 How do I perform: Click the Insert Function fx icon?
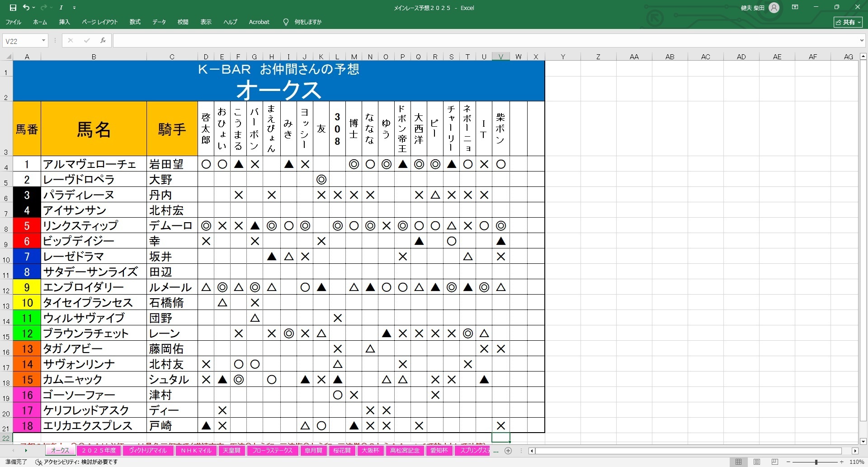[x=103, y=41]
